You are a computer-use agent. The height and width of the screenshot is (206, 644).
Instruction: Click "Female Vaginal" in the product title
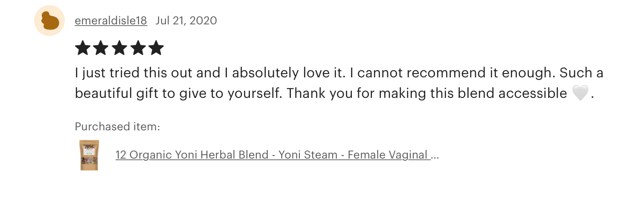387,155
